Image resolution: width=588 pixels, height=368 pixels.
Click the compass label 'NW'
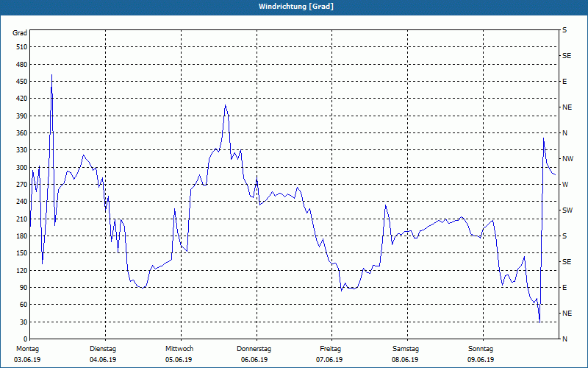point(568,159)
